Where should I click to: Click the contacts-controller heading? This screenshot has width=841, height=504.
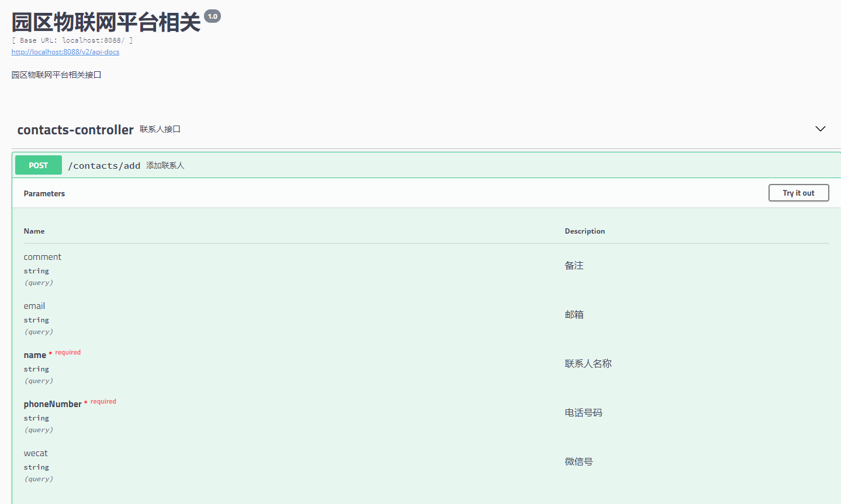coord(75,129)
